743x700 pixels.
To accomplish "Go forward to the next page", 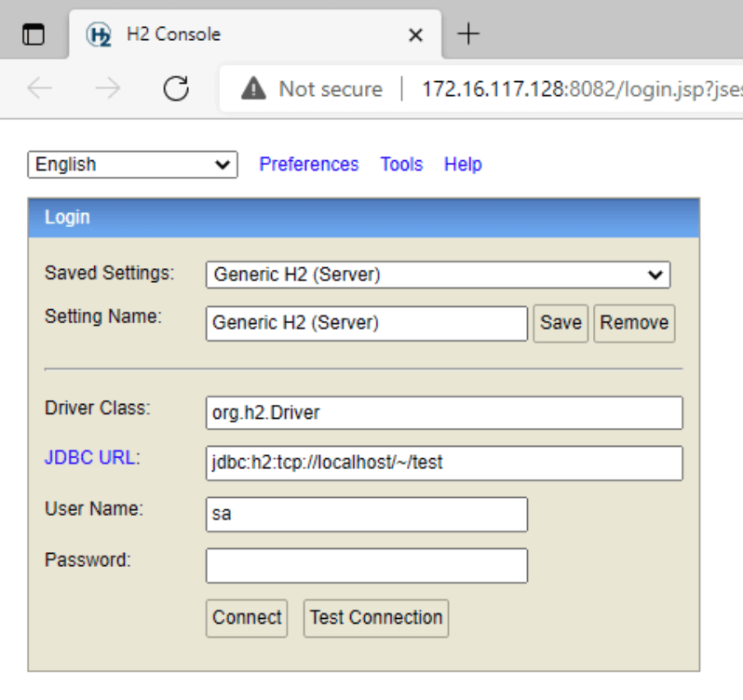I will click(x=108, y=88).
